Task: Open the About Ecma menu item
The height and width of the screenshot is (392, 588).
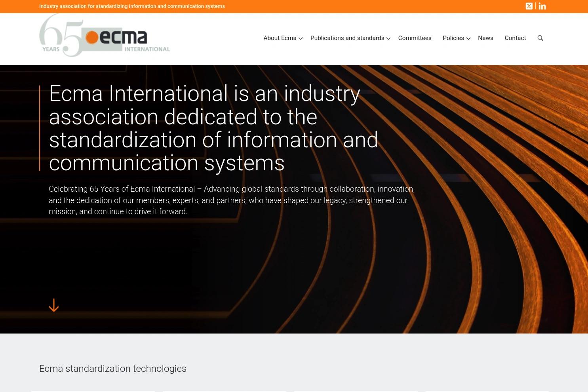Action: tap(280, 38)
